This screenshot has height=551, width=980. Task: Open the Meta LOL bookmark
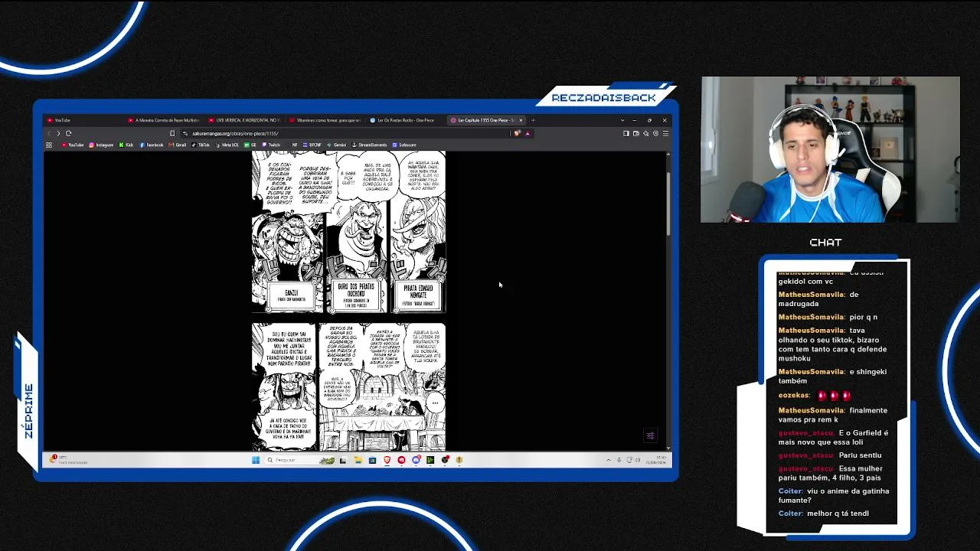(227, 145)
